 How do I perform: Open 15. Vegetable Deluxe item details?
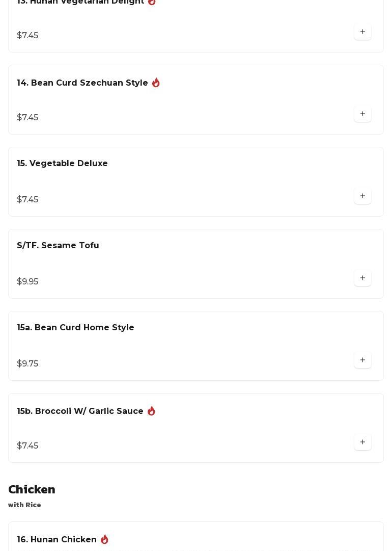click(63, 164)
